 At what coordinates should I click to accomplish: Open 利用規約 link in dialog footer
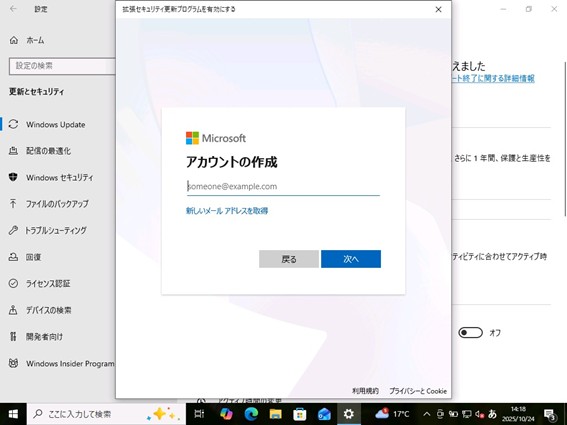coord(365,391)
